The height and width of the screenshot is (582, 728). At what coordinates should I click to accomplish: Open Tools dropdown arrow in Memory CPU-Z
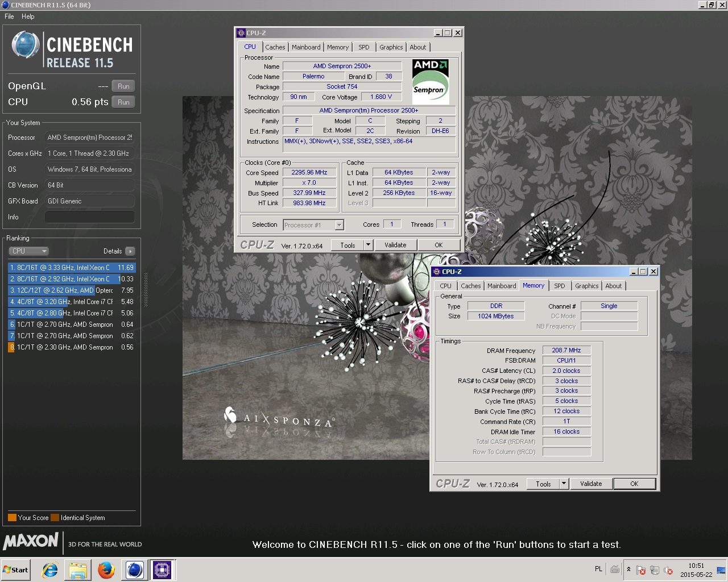[x=564, y=484]
